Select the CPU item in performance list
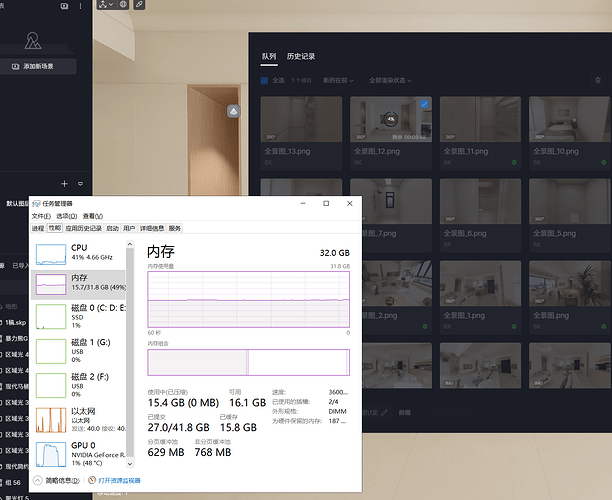 (80, 251)
